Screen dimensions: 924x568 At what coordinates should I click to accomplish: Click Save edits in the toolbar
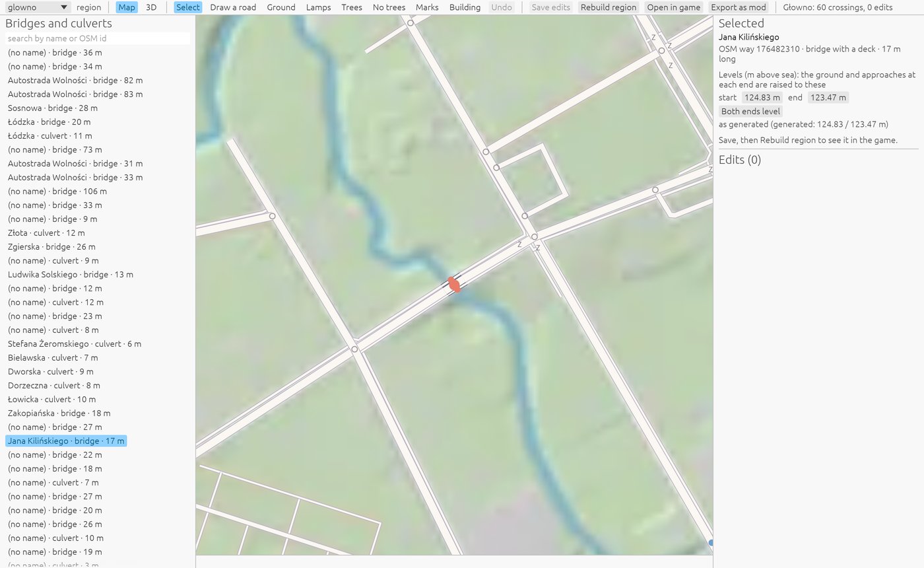tap(551, 7)
